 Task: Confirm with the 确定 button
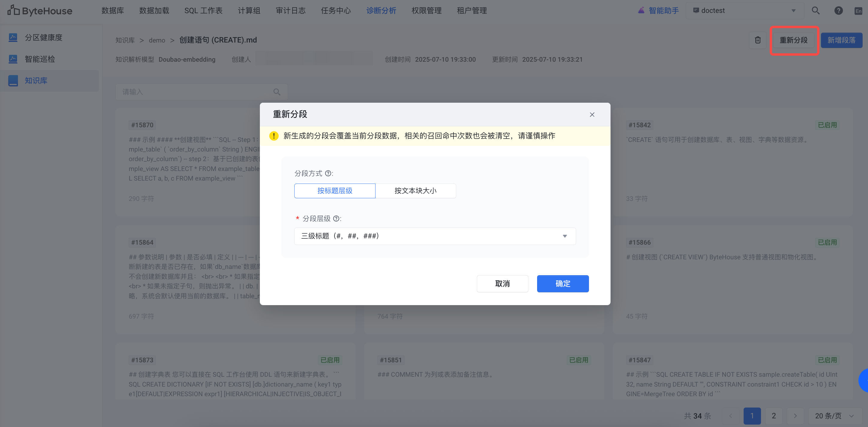[x=562, y=284]
